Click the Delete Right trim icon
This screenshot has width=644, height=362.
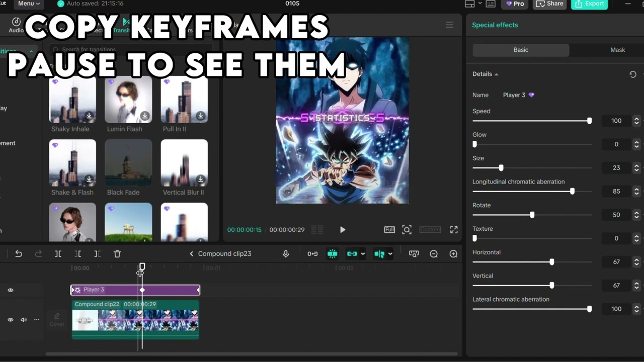coord(97,254)
